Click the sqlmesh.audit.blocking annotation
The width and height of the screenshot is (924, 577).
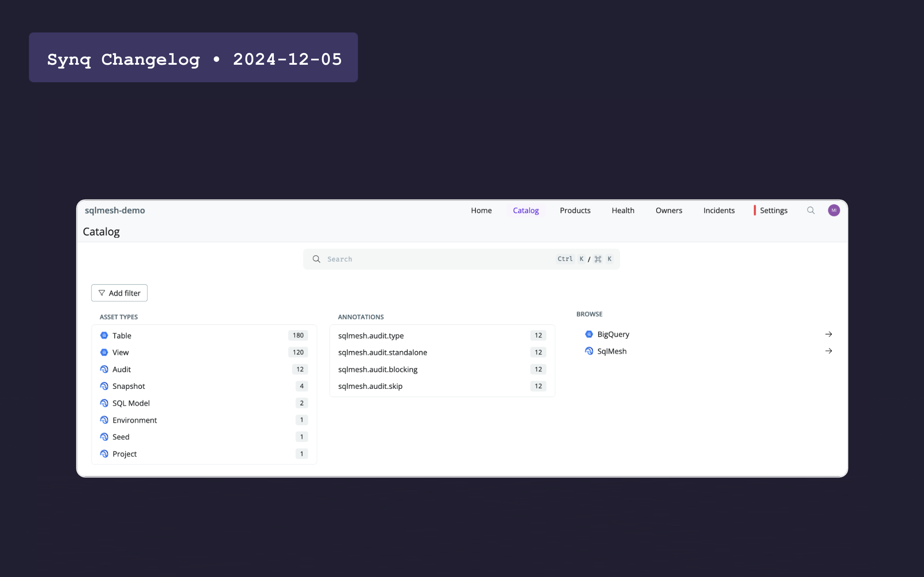[x=442, y=369]
